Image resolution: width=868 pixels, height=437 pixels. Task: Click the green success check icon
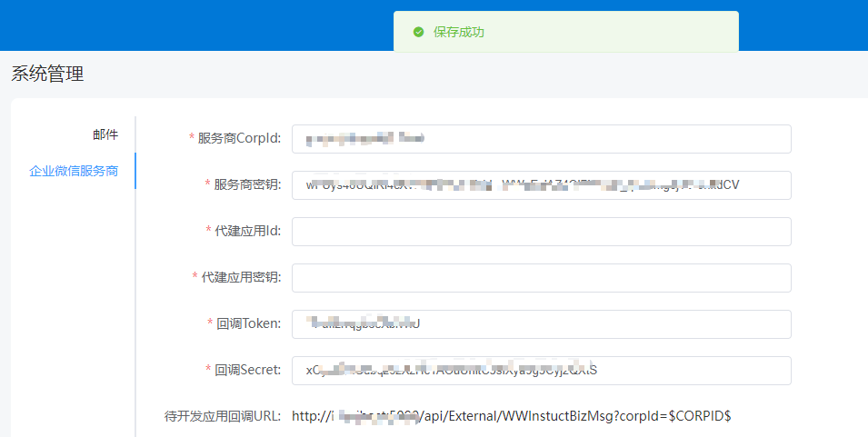[x=418, y=32]
